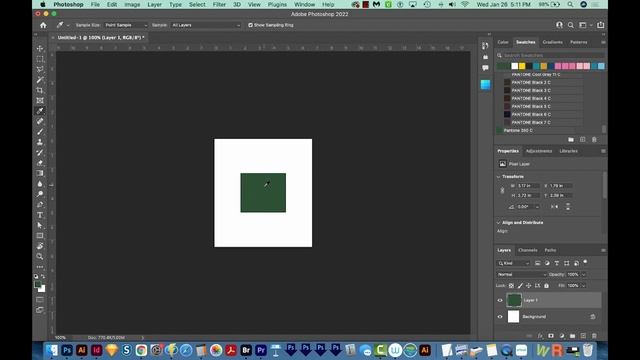
Task: Select the Rectangular Marquee tool
Action: pos(40,59)
